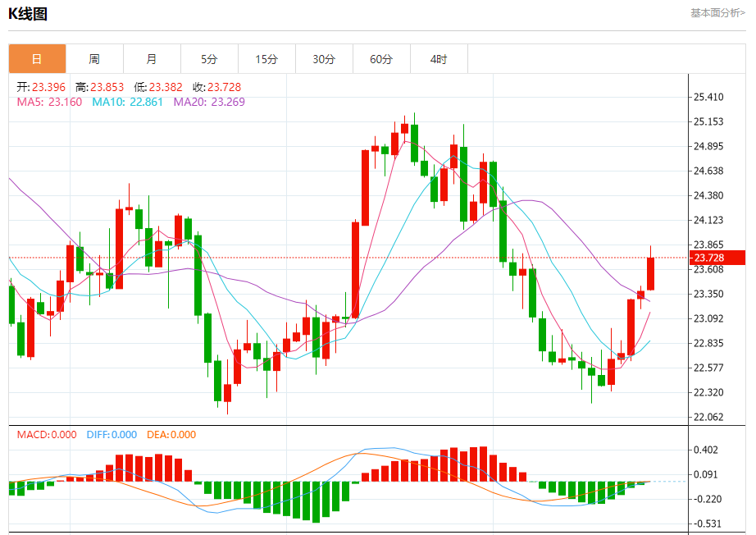Open the 基本面分析> link

click(717, 13)
